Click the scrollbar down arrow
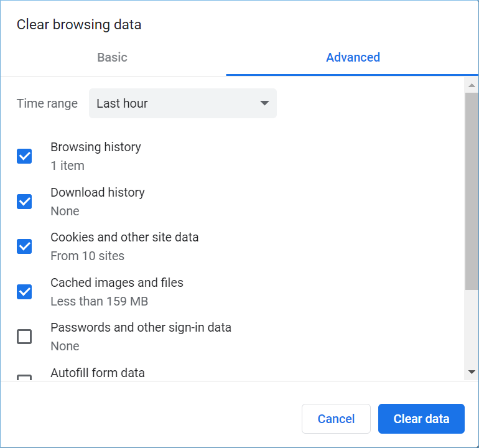The width and height of the screenshot is (479, 448). tap(472, 372)
